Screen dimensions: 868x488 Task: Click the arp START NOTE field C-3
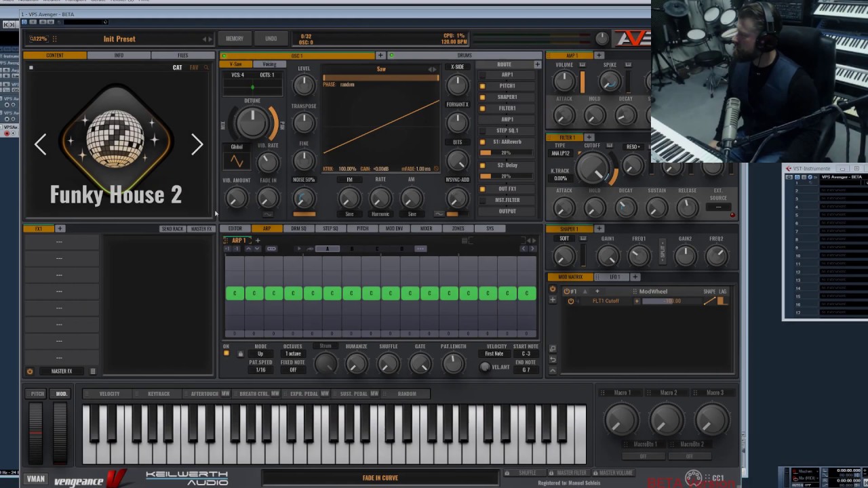coord(526,354)
